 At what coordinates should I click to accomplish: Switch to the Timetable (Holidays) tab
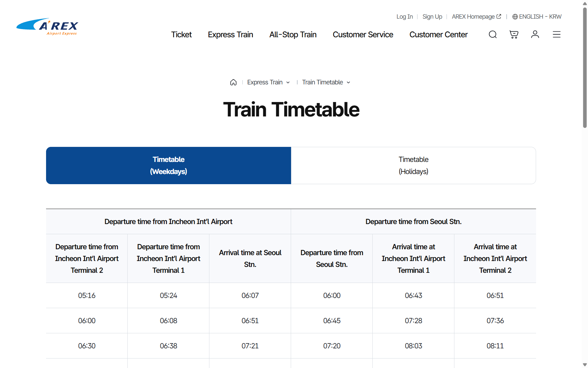[x=414, y=166]
